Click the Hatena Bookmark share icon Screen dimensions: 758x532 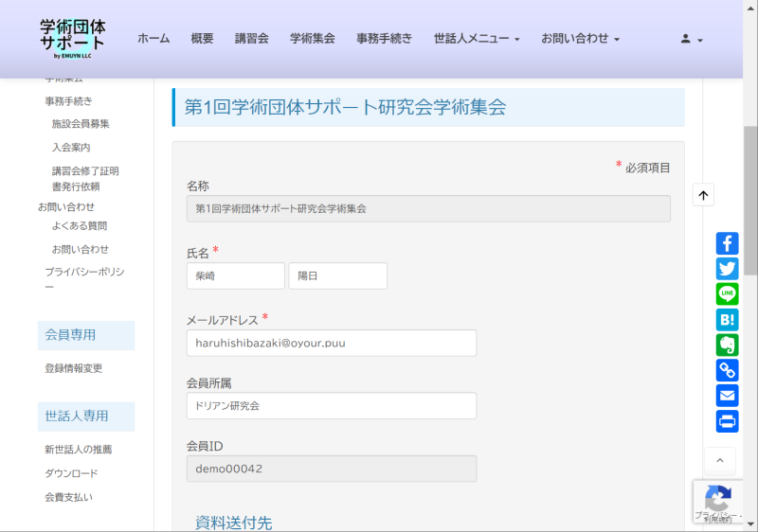727,320
